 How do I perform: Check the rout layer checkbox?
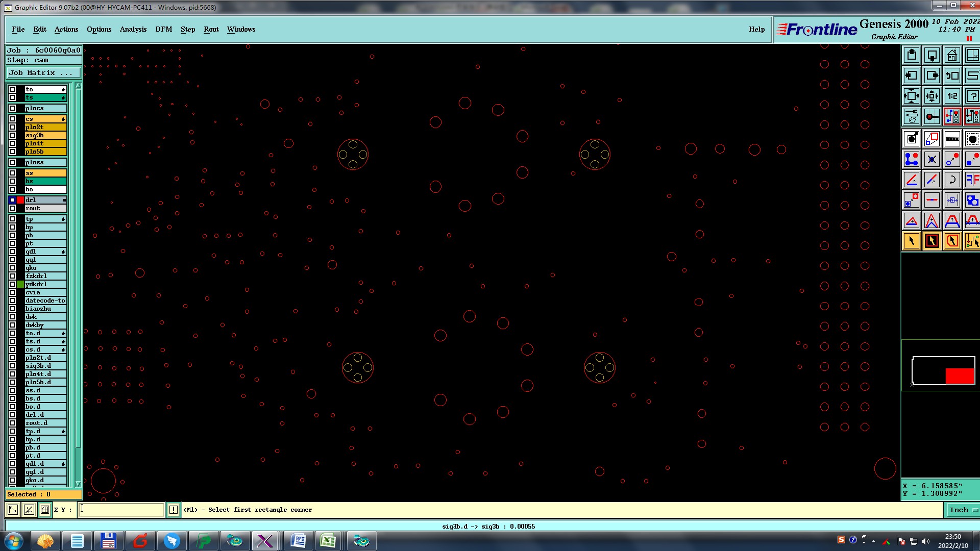[x=12, y=208]
